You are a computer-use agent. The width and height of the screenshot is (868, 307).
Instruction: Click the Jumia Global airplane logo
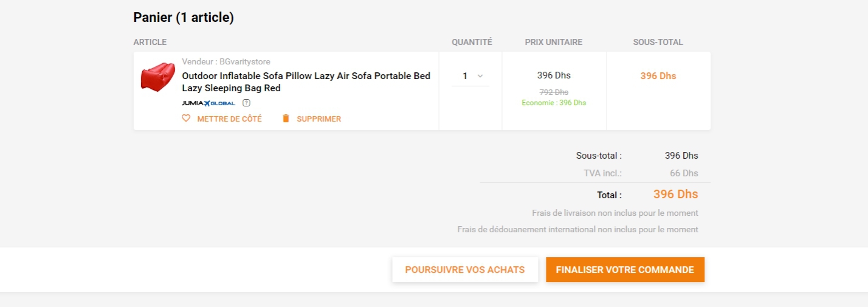coord(208,103)
